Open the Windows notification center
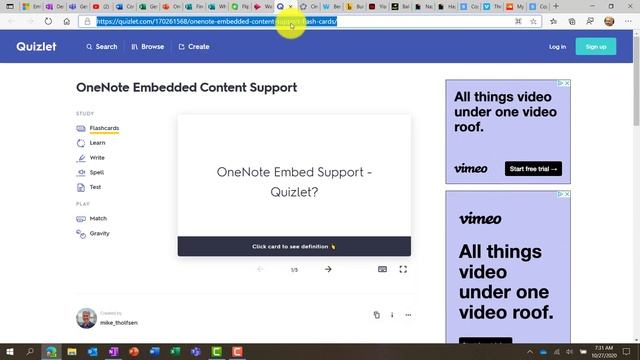This screenshot has height=360, width=640. click(627, 351)
